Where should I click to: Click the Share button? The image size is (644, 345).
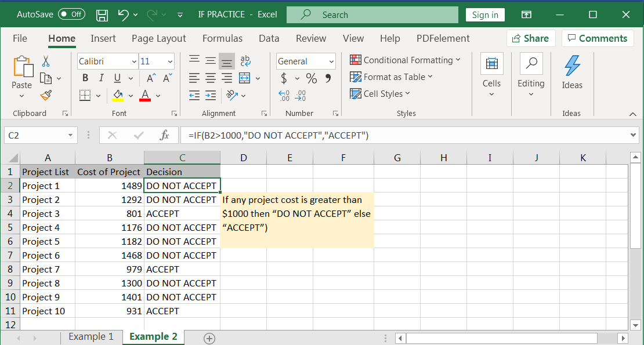[531, 38]
